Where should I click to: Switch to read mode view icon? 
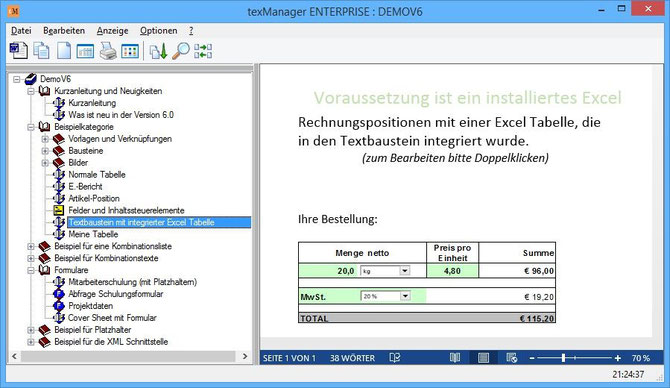(455, 358)
